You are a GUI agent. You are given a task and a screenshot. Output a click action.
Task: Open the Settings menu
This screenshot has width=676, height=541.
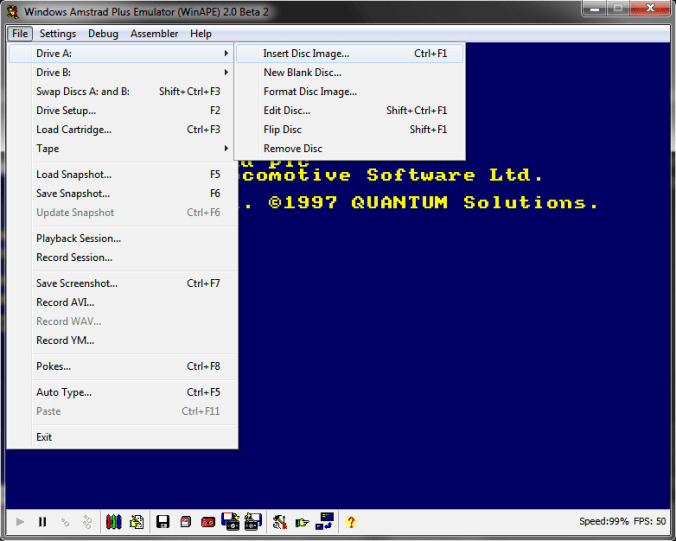(x=58, y=33)
